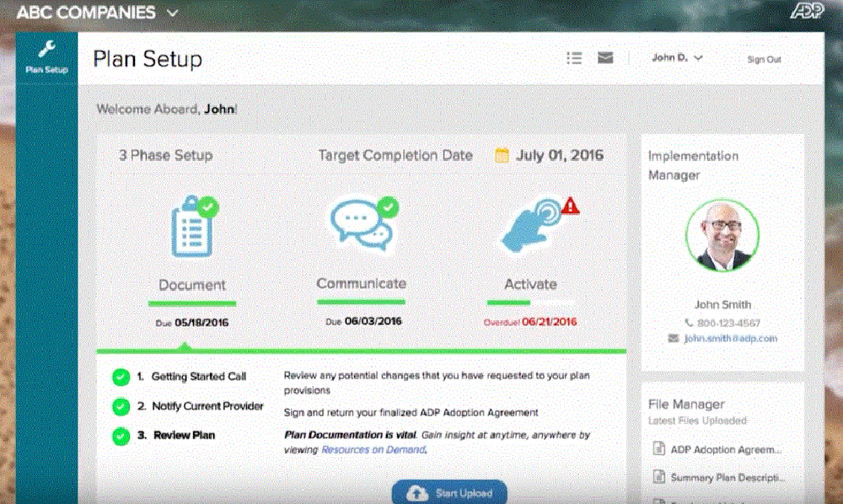843x504 pixels.
Task: Select the Document clipboard phase icon
Action: pos(192,228)
